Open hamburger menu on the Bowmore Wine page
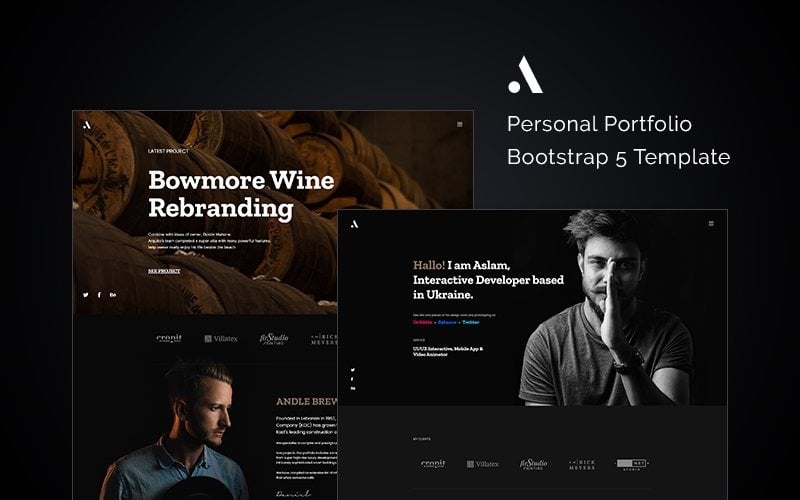 point(460,124)
